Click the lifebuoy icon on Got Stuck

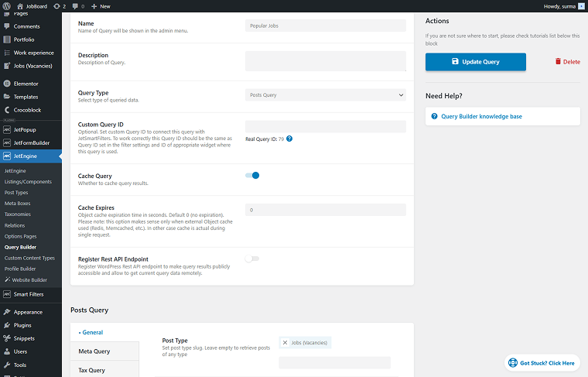pos(513,363)
